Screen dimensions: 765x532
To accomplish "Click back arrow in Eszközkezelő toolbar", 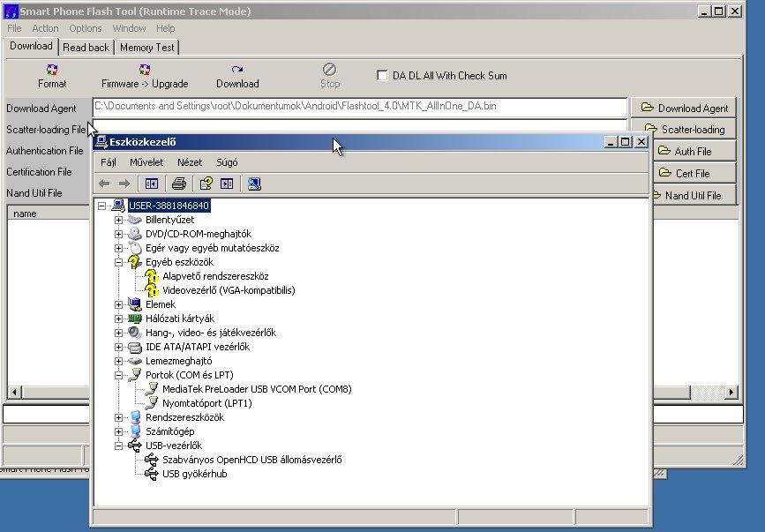I will pyautogui.click(x=104, y=184).
